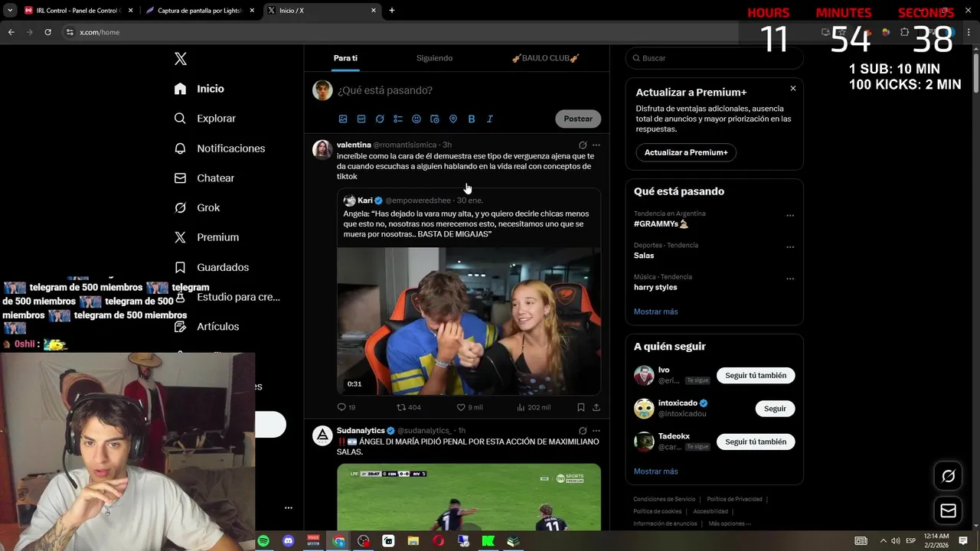Switch to Para ti tab

345,58
